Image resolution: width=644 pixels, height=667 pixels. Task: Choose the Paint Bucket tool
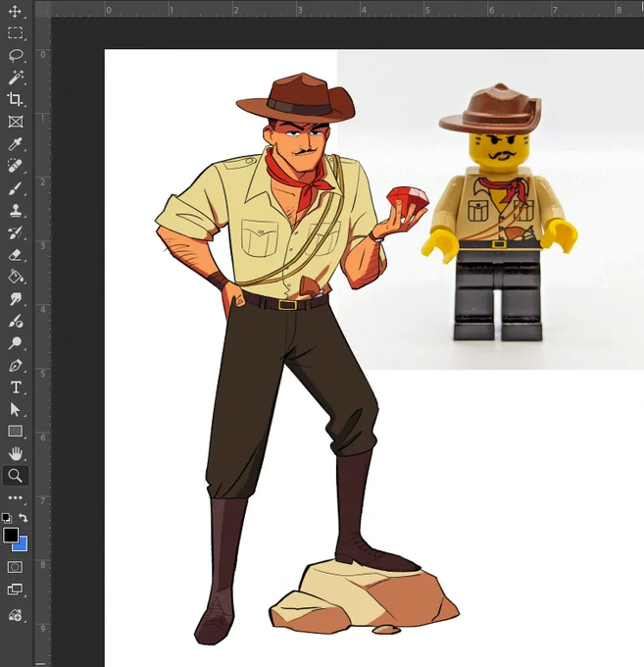[16, 277]
